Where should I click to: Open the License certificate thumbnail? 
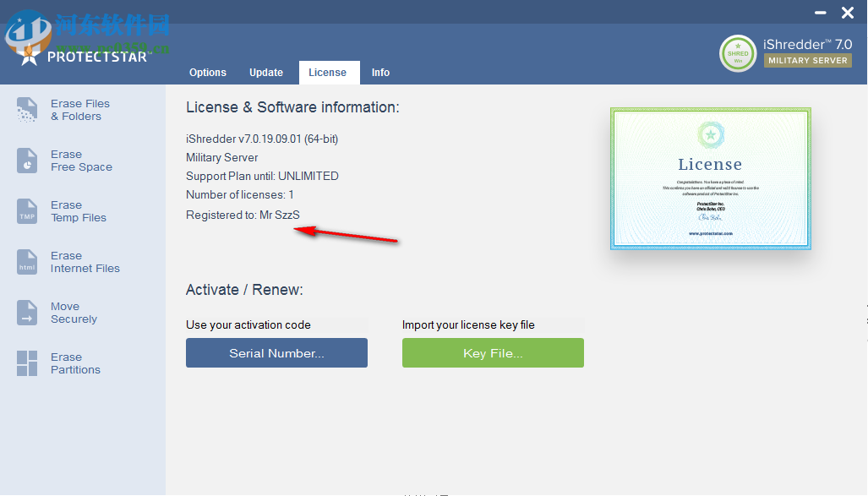click(710, 179)
